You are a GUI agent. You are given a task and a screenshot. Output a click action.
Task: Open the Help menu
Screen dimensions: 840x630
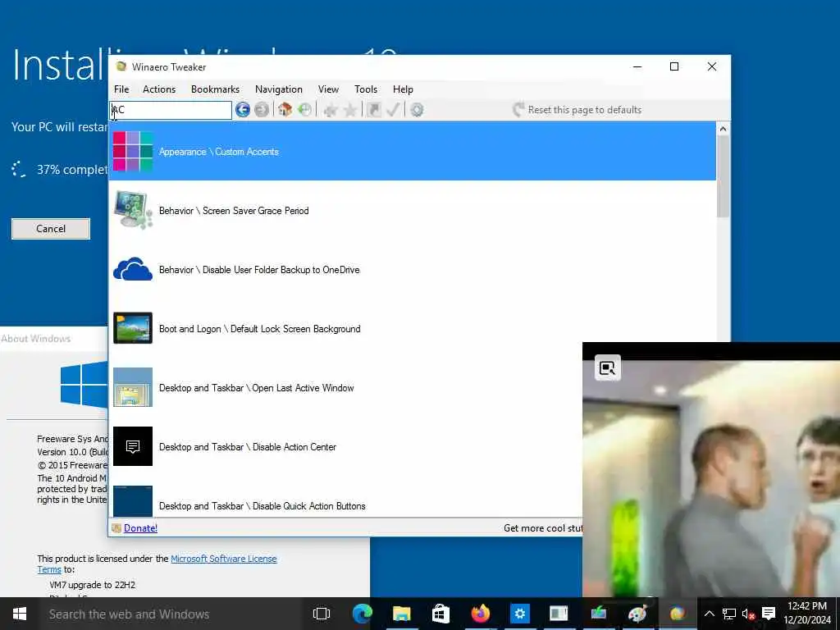tap(403, 89)
